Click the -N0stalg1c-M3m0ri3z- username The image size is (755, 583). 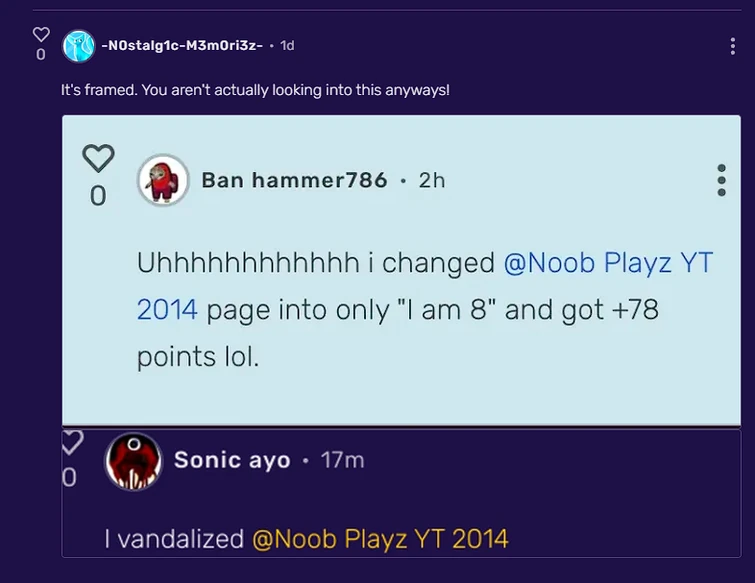click(x=183, y=46)
